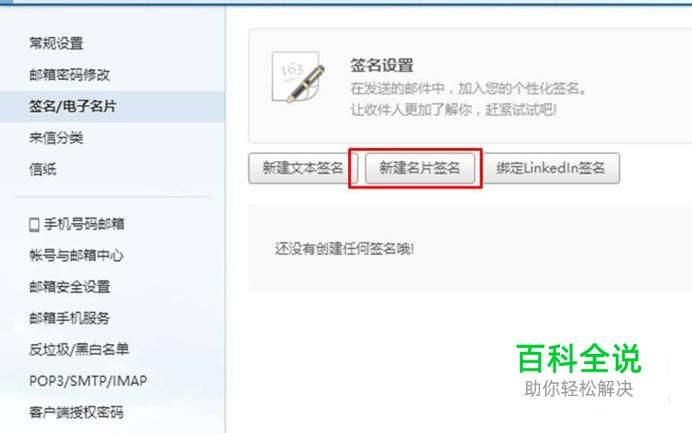Click the 新建文本签名 button
This screenshot has height=433, width=692.
click(x=303, y=168)
